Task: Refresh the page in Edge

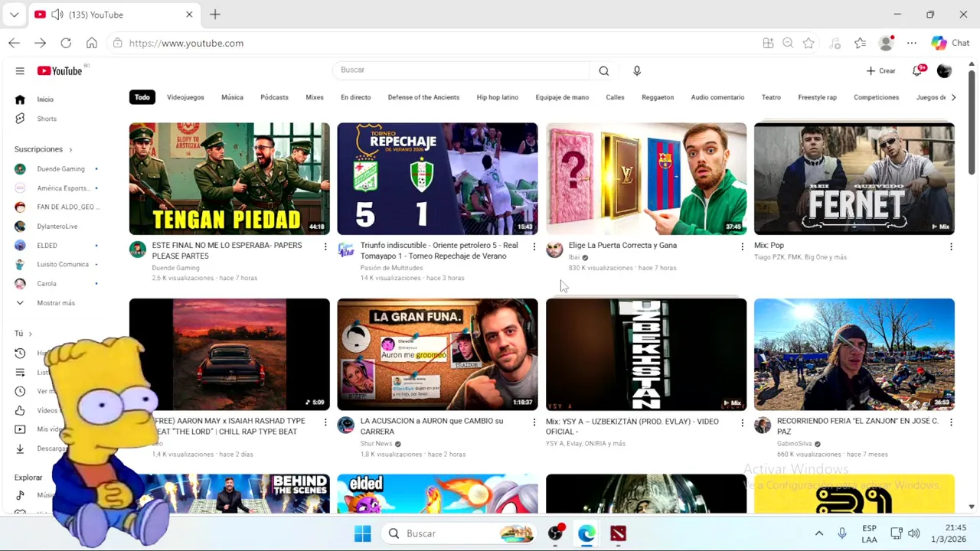Action: pos(66,44)
